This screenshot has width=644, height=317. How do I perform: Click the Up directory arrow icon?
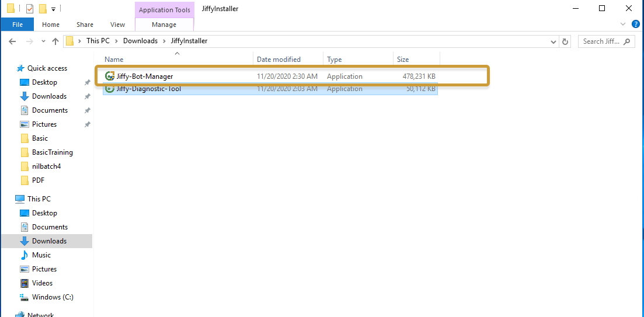click(x=55, y=41)
